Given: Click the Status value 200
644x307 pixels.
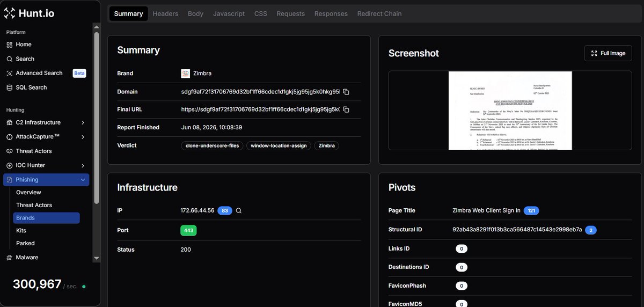Looking at the screenshot, I should click(186, 250).
